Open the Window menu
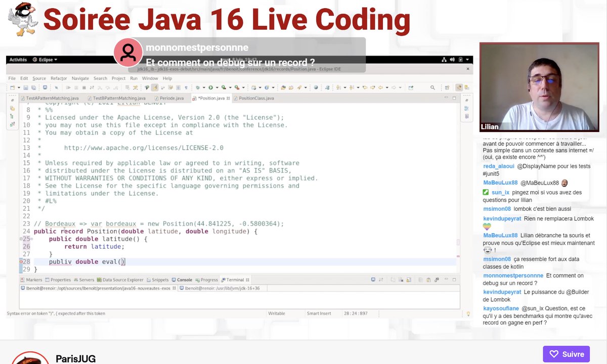This screenshot has height=364, width=607. click(150, 78)
